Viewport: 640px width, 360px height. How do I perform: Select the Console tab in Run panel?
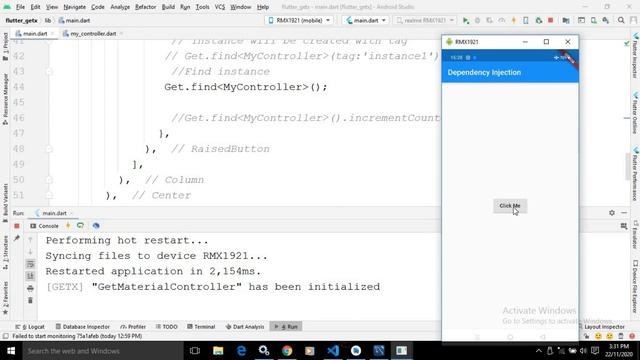point(44,226)
